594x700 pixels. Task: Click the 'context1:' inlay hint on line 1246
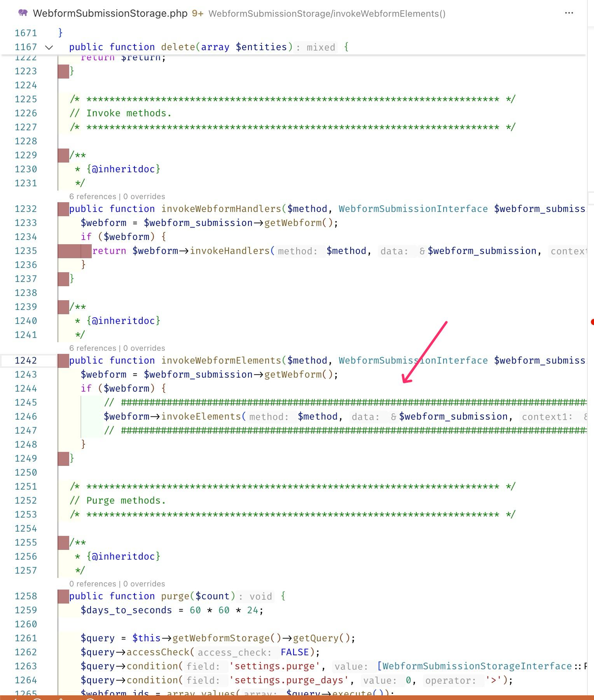pos(547,417)
